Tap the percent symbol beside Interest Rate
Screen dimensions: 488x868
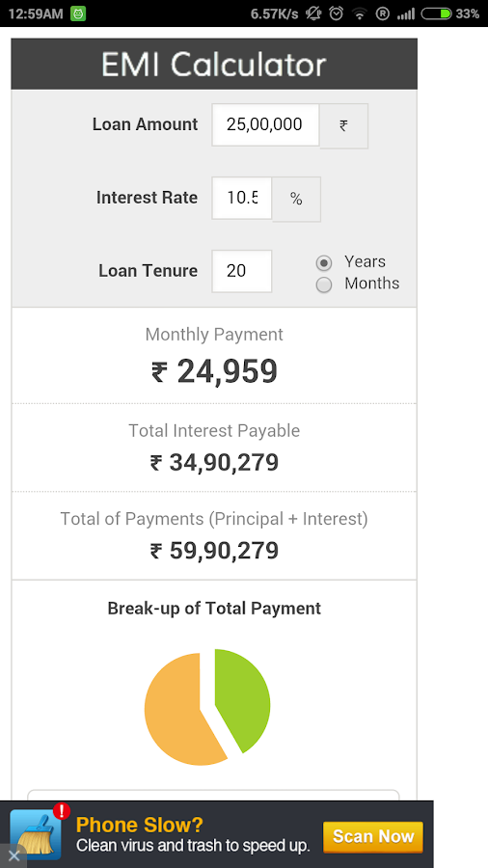296,200
